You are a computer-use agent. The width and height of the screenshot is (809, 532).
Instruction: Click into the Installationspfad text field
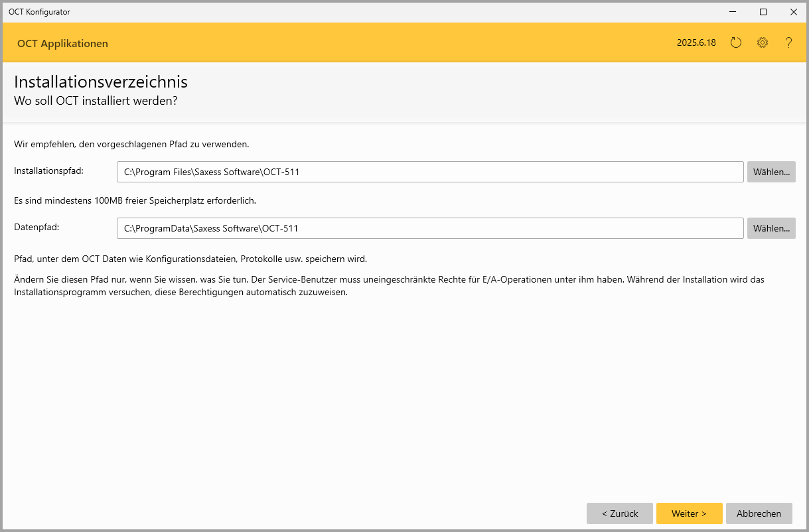pyautogui.click(x=429, y=172)
